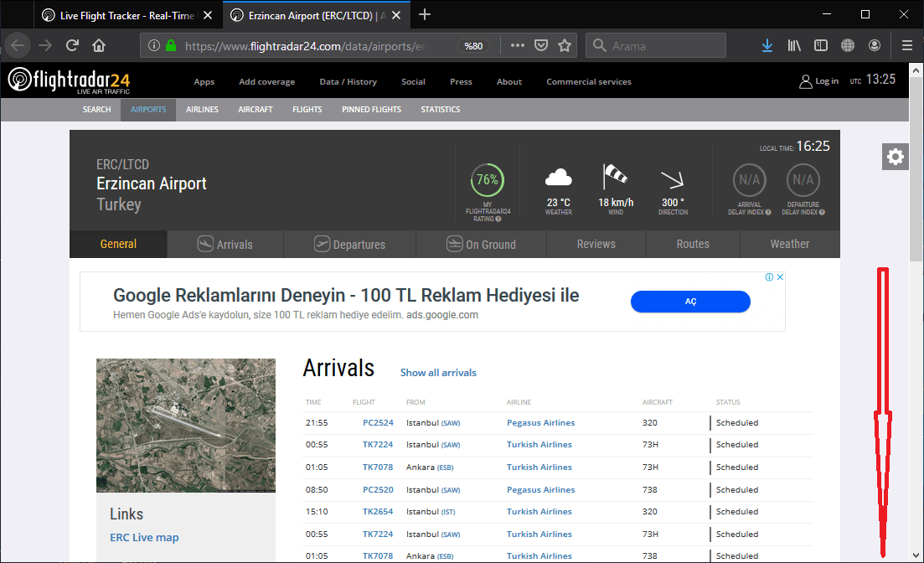
Task: Click the Firefox reload page icon
Action: [72, 45]
